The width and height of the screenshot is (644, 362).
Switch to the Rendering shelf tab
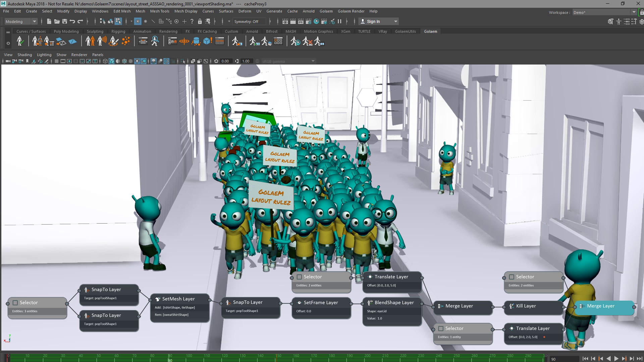coord(168,32)
